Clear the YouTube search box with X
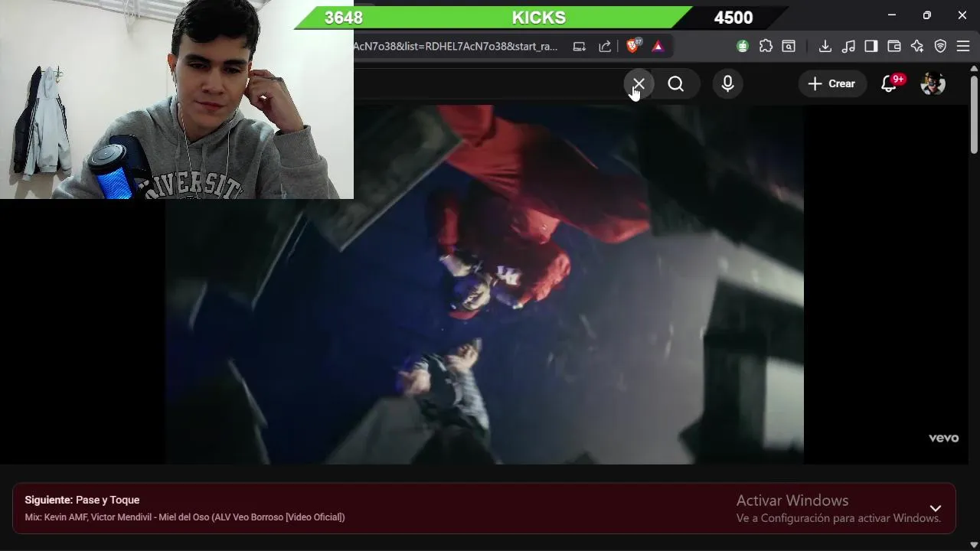Image resolution: width=980 pixels, height=551 pixels. coord(639,83)
